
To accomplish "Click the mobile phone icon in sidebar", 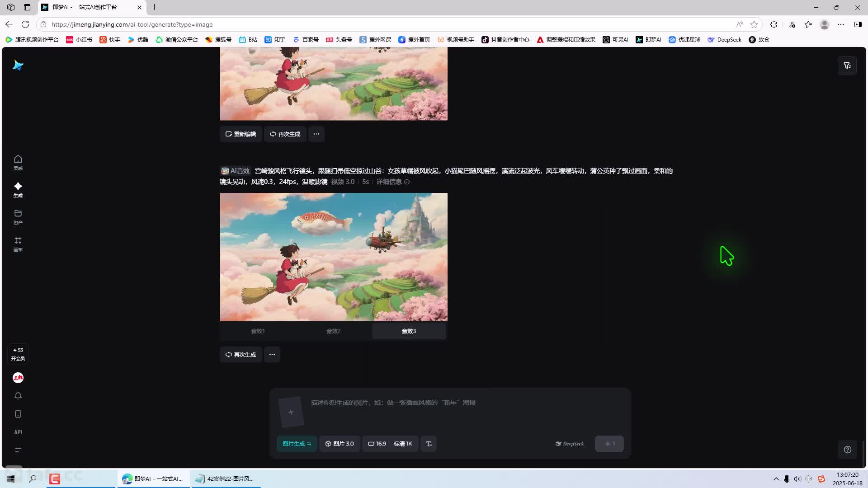I will [x=18, y=414].
